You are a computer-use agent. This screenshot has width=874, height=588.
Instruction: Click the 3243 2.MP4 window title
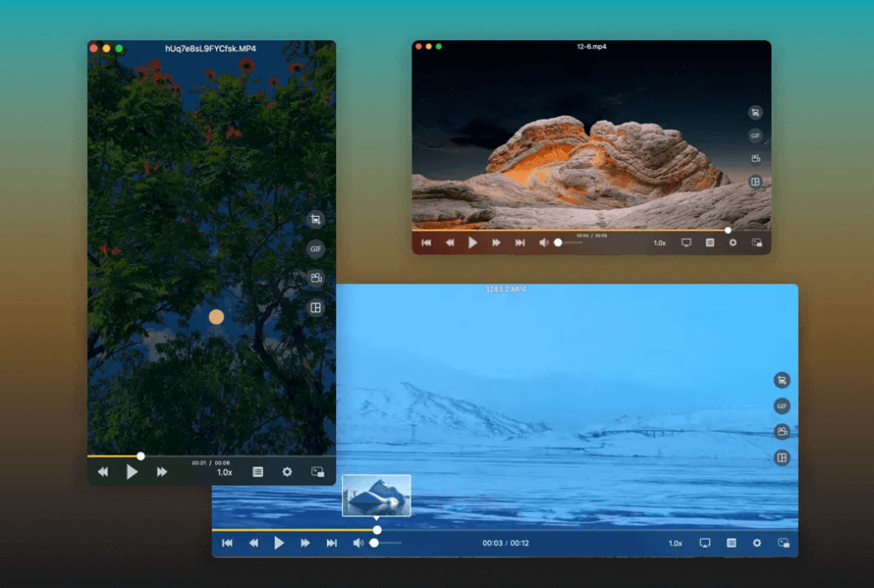505,288
